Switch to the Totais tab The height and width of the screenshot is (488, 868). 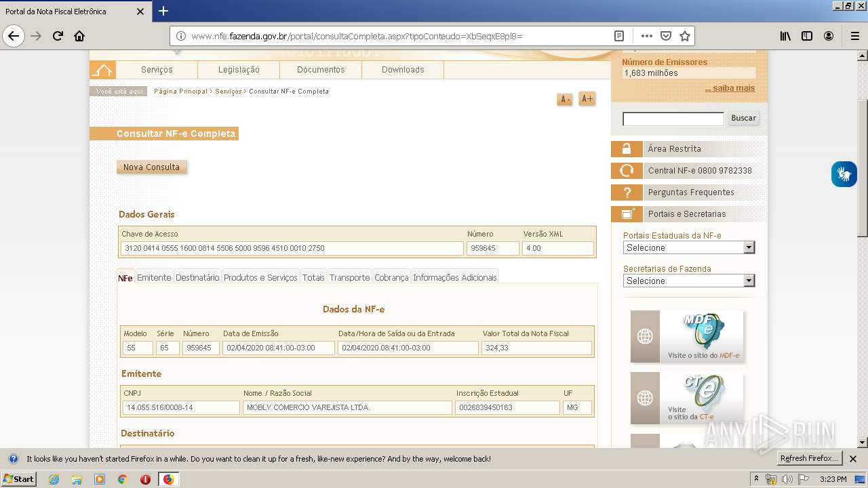pyautogui.click(x=313, y=277)
